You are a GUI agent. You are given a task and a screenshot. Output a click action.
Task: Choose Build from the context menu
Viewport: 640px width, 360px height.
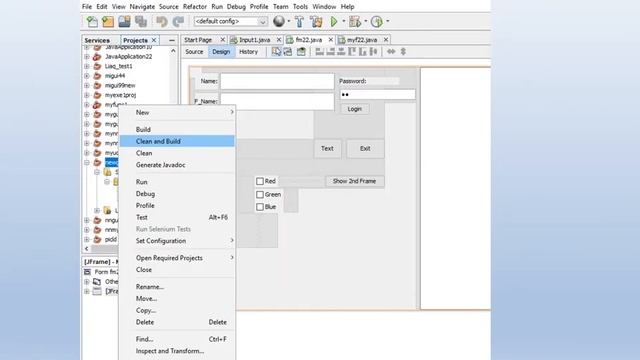(x=177, y=129)
